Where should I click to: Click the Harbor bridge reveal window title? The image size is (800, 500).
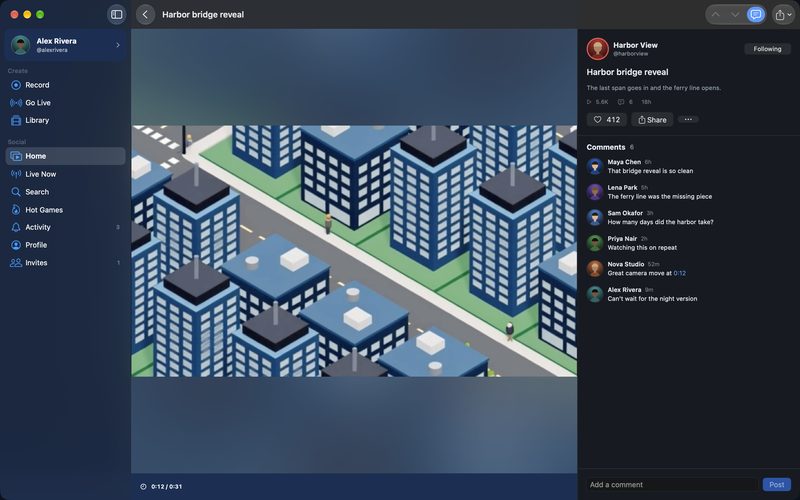tap(203, 15)
